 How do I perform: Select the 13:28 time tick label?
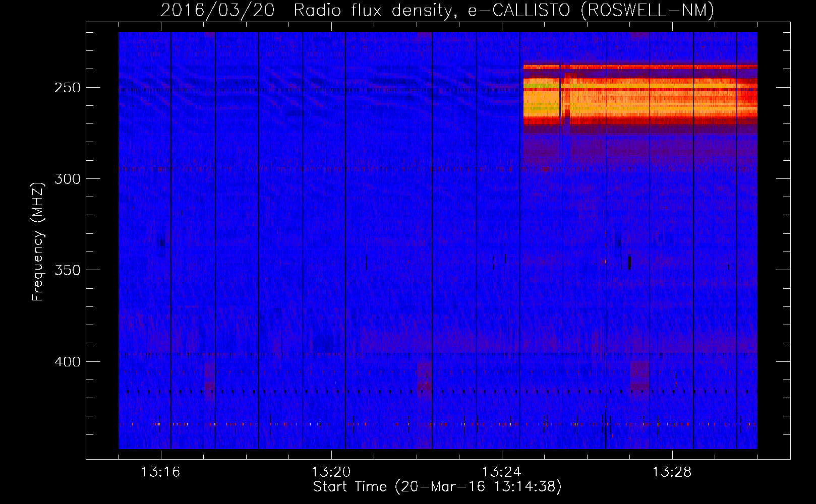click(x=672, y=472)
